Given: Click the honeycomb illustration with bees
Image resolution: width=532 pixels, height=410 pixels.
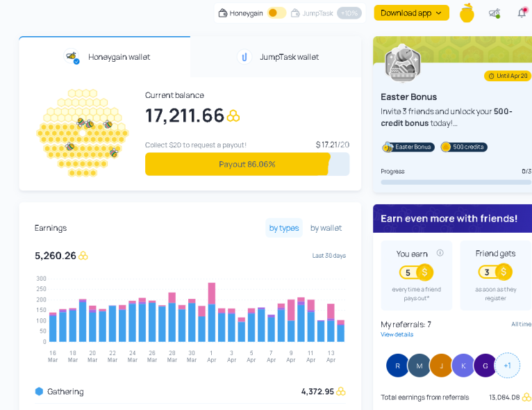Looking at the screenshot, I should 83,133.
